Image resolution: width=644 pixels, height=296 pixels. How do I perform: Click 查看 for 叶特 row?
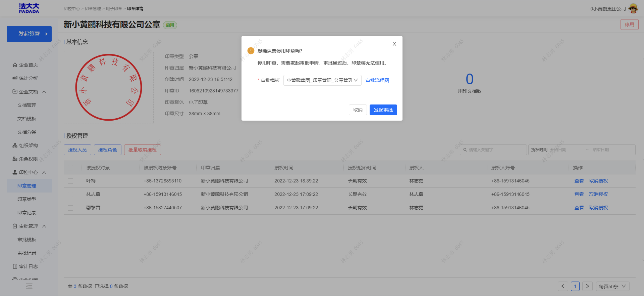click(579, 181)
